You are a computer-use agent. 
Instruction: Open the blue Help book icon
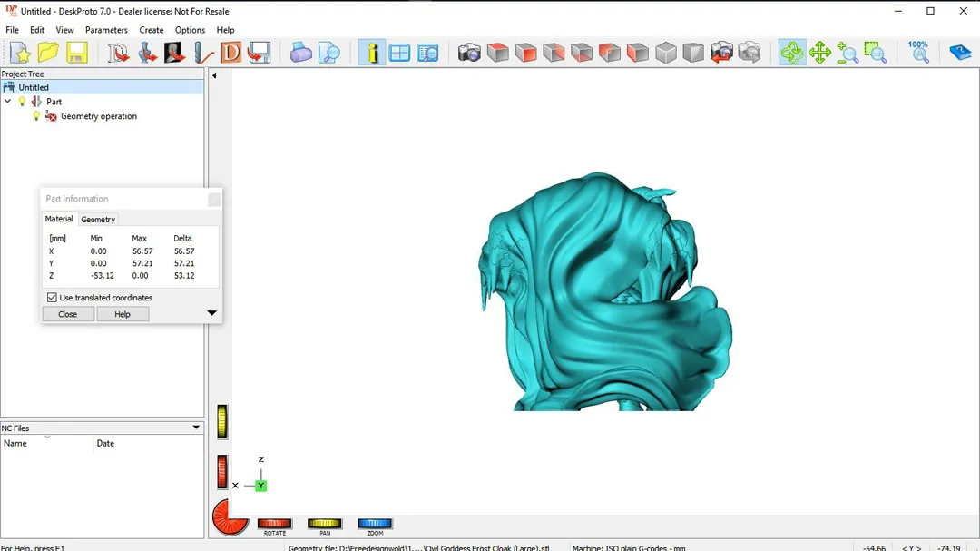tap(960, 53)
